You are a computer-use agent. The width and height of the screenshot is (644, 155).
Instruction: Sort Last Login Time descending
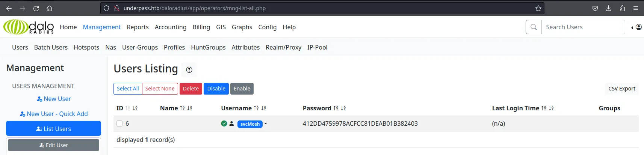coord(551,108)
